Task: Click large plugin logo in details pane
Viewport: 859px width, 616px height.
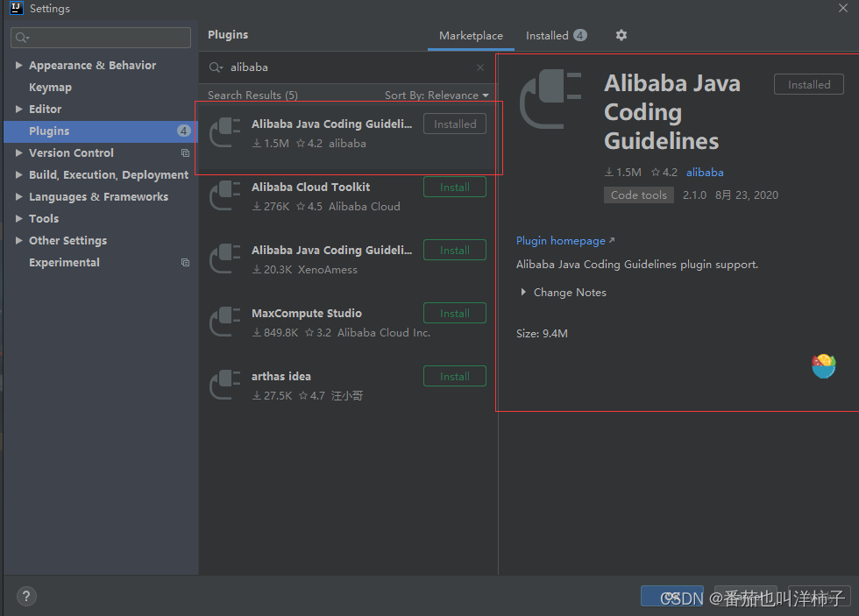Action: [550, 99]
